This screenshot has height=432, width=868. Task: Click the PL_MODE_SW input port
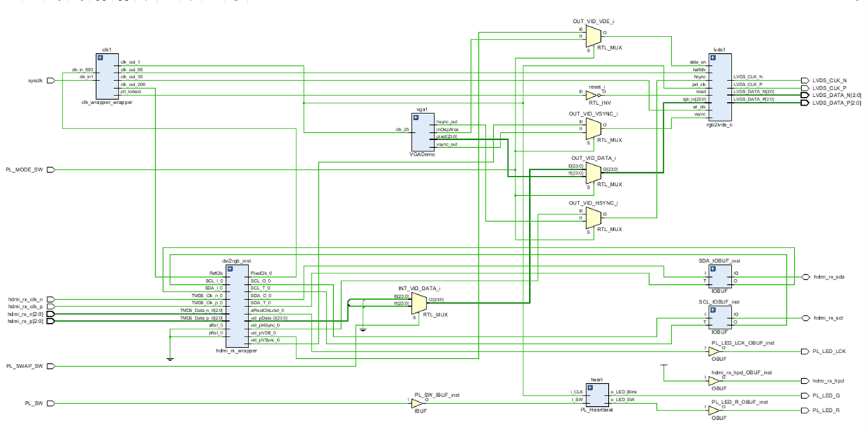point(50,170)
